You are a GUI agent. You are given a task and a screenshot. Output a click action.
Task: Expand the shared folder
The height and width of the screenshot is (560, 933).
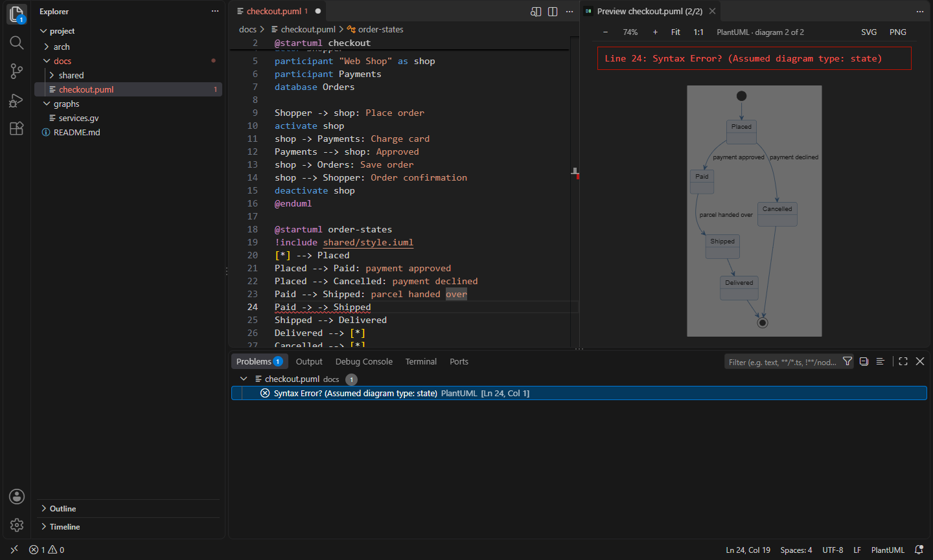pos(52,75)
